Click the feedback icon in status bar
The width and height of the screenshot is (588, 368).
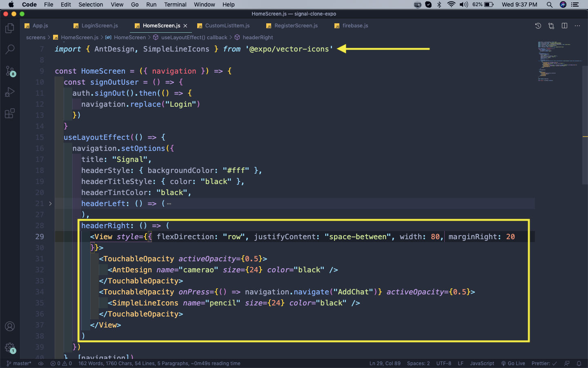click(x=567, y=364)
